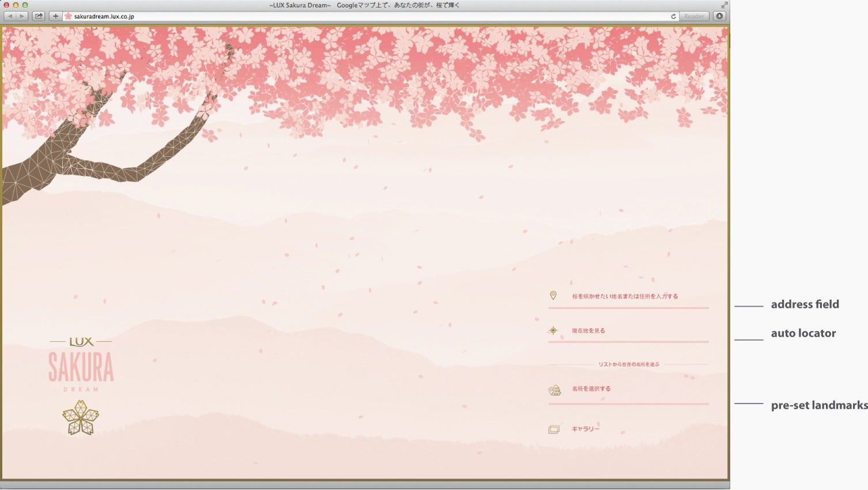This screenshot has height=490, width=868.
Task: Click the 現在地を見る link
Action: 588,331
